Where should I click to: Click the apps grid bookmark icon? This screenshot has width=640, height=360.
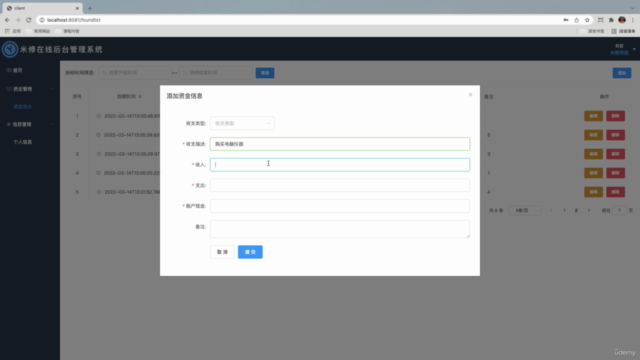point(7,31)
